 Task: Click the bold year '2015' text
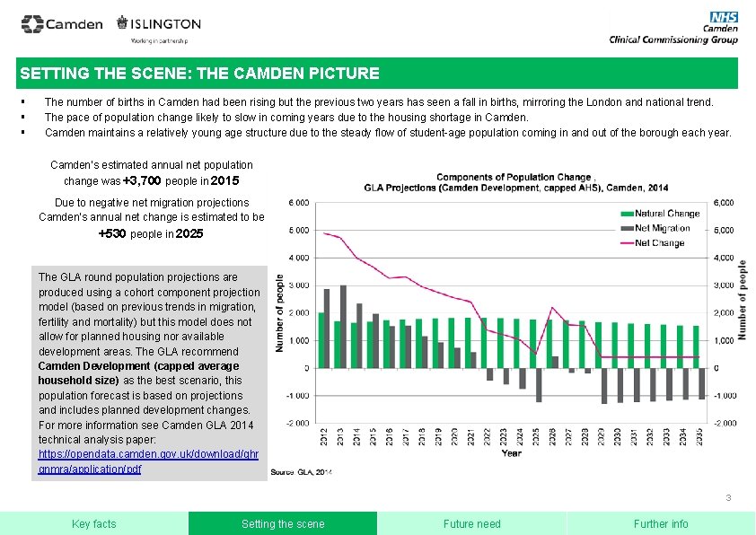coord(225,180)
